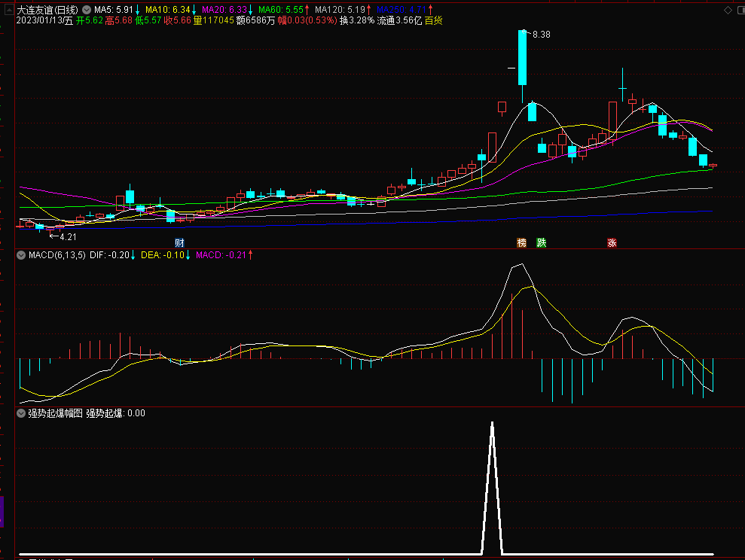This screenshot has height=560, width=745.
Task: Click the change value 幅0.03(0.53%)
Action: coord(307,20)
